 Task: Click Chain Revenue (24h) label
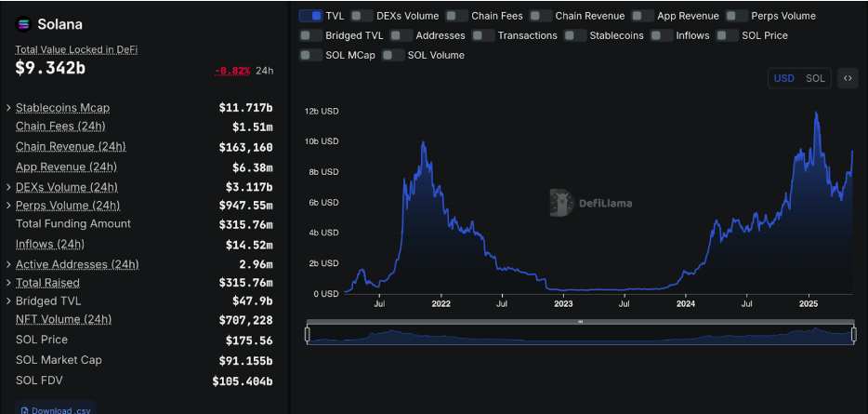point(71,146)
